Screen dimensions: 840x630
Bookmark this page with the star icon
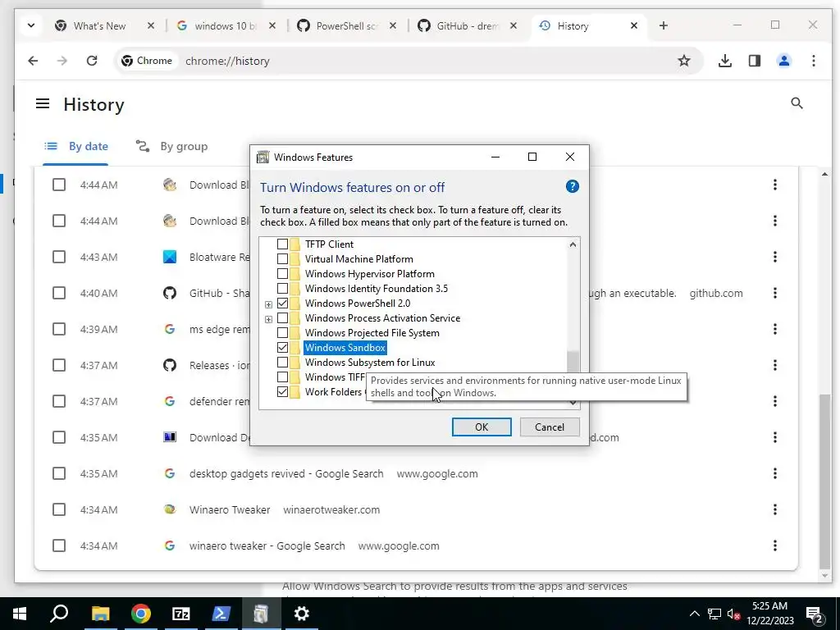(683, 61)
